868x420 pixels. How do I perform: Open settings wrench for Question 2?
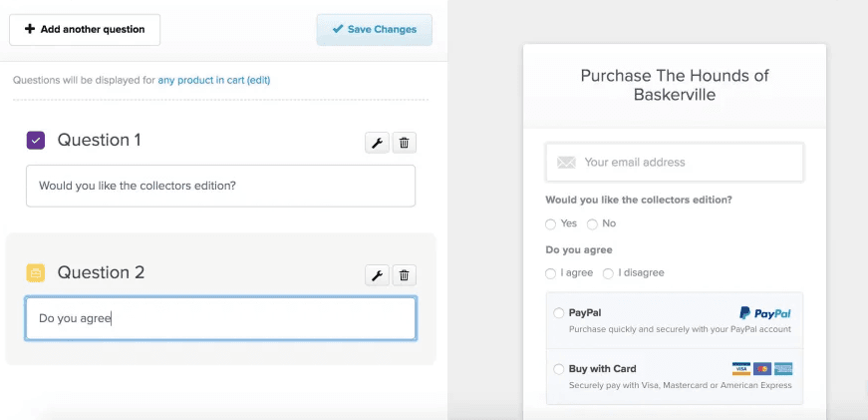(377, 275)
